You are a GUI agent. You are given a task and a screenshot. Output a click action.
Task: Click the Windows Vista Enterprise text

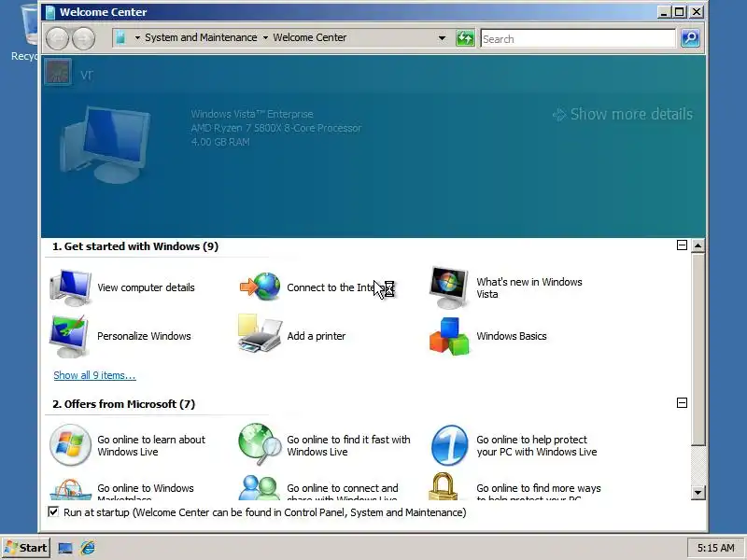pos(252,114)
